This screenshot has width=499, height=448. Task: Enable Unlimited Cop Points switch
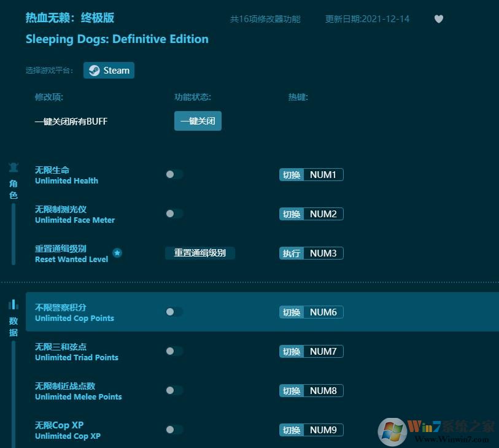[x=174, y=312]
